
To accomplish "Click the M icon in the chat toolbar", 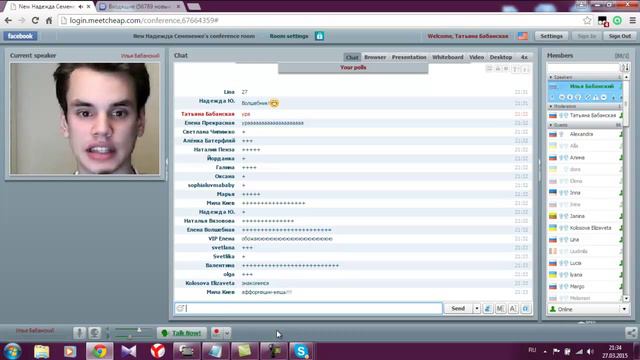I will [x=500, y=309].
